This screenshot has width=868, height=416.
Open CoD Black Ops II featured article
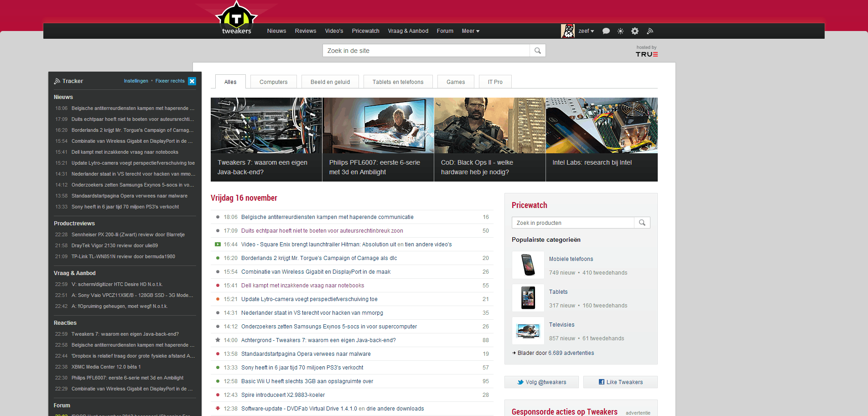pos(490,140)
